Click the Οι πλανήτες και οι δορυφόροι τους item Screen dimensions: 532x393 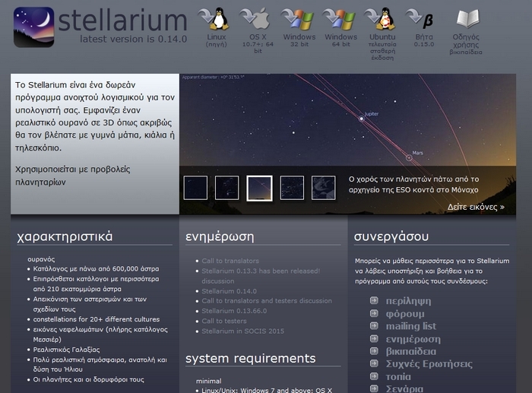click(x=88, y=379)
